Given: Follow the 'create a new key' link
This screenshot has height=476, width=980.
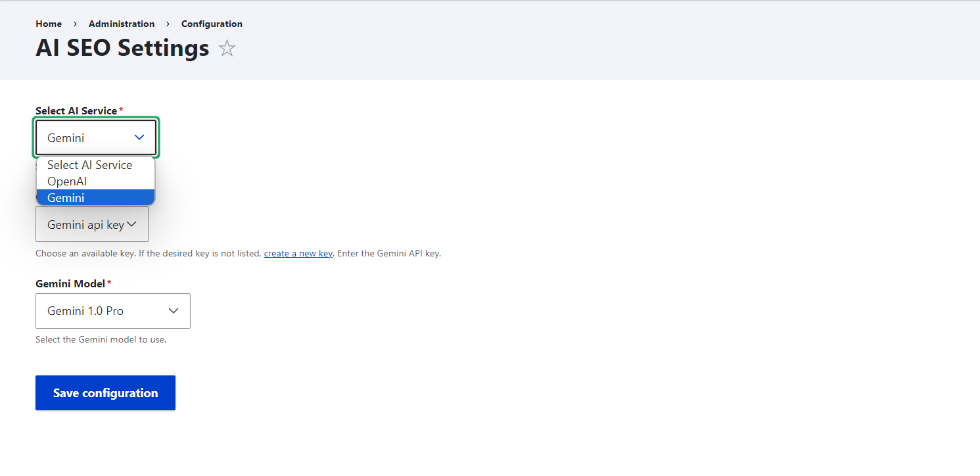Looking at the screenshot, I should 298,253.
